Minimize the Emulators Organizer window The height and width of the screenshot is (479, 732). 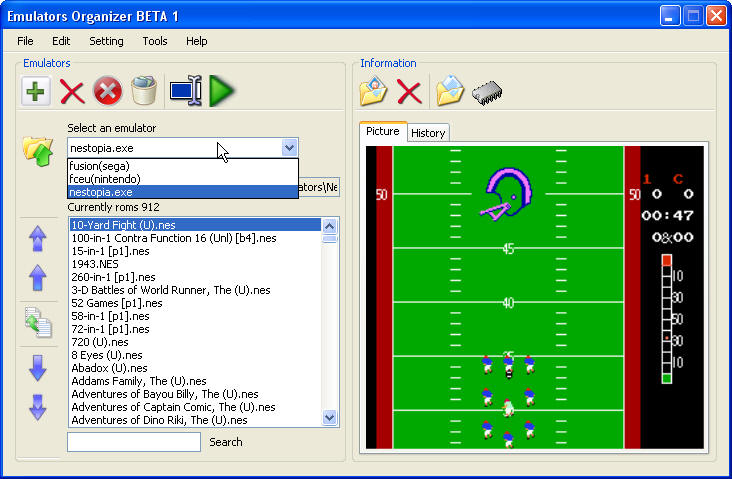click(x=669, y=16)
